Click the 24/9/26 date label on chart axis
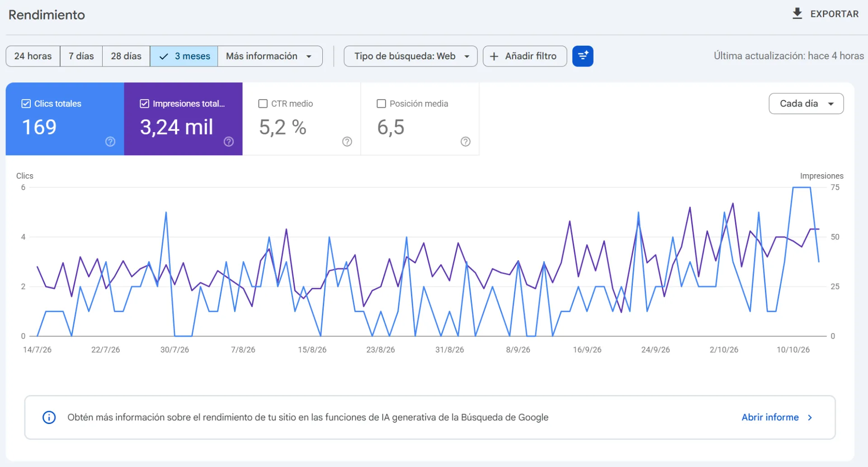Screen dimensions: 868x467 pyautogui.click(x=656, y=350)
